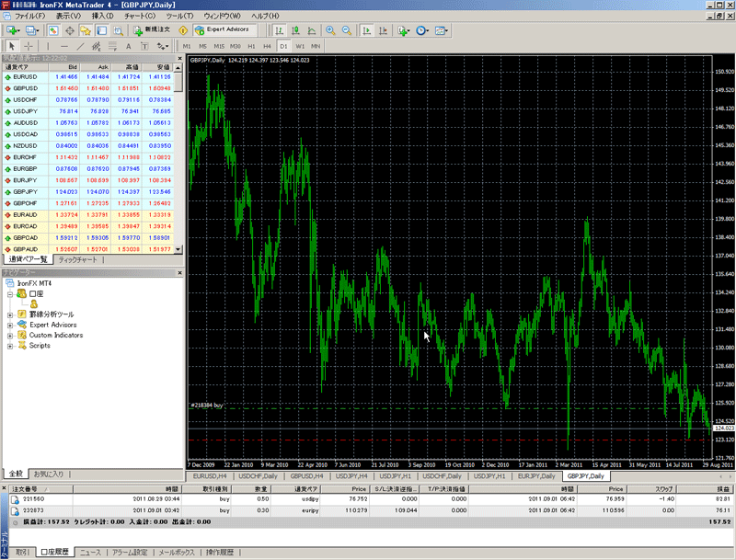Switch to the EURJPY,Daily chart tab
Image resolution: width=736 pixels, height=560 pixels.
pos(536,476)
